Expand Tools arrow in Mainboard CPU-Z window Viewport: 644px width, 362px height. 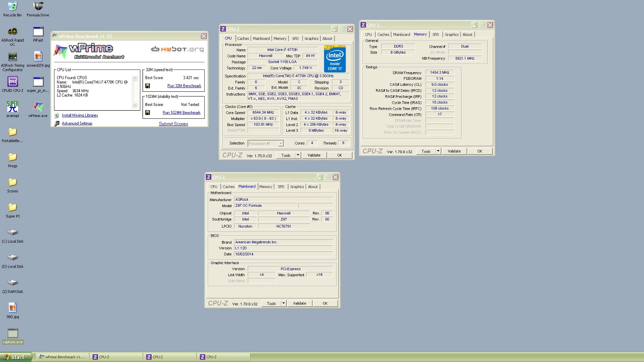click(283, 303)
